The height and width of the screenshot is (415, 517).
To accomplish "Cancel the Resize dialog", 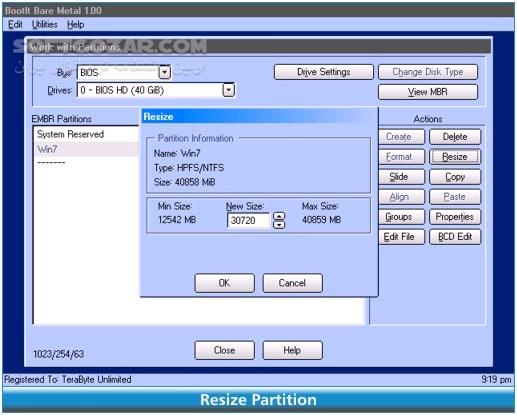I will pyautogui.click(x=292, y=283).
